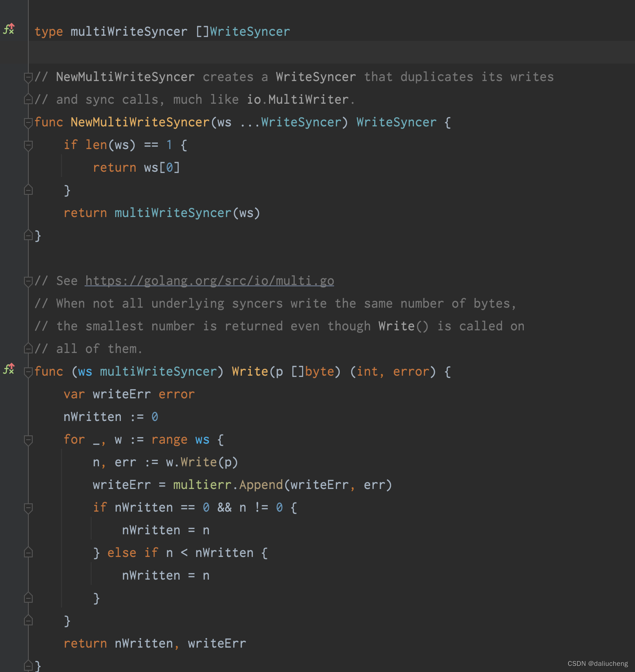Click the implements gutter icon beside type multiWriteSyncer
This screenshot has height=672, width=635.
(9, 29)
